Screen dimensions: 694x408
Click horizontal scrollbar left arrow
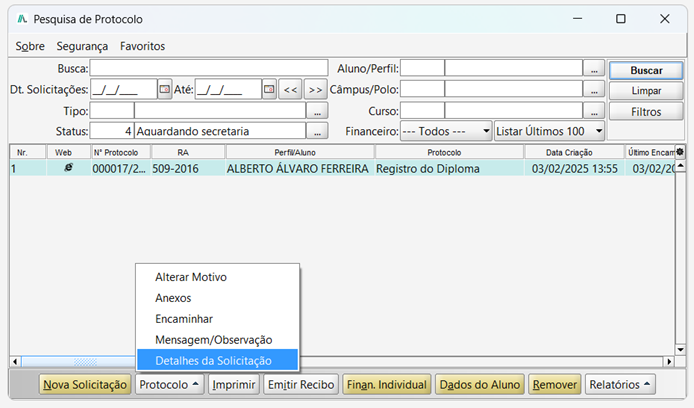tap(15, 362)
